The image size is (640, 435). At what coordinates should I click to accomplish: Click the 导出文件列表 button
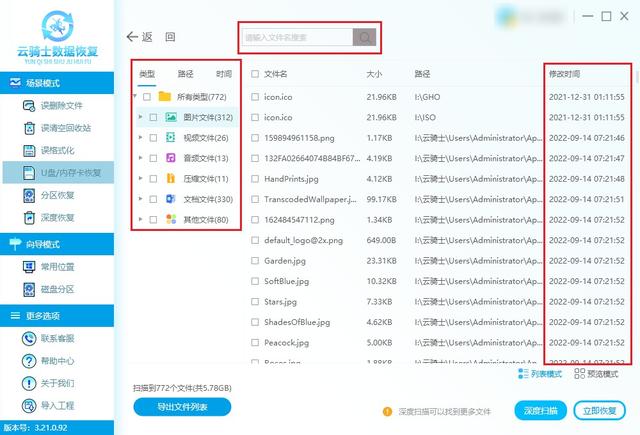click(182, 407)
